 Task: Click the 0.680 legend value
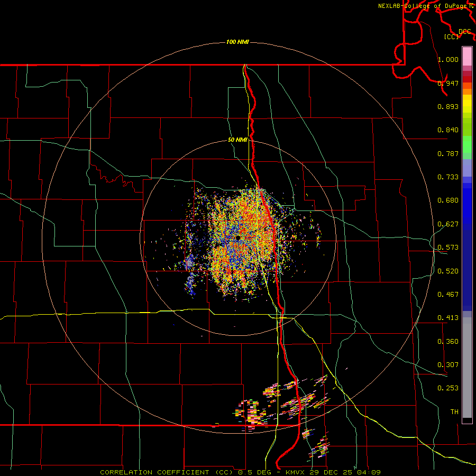pyautogui.click(x=448, y=200)
